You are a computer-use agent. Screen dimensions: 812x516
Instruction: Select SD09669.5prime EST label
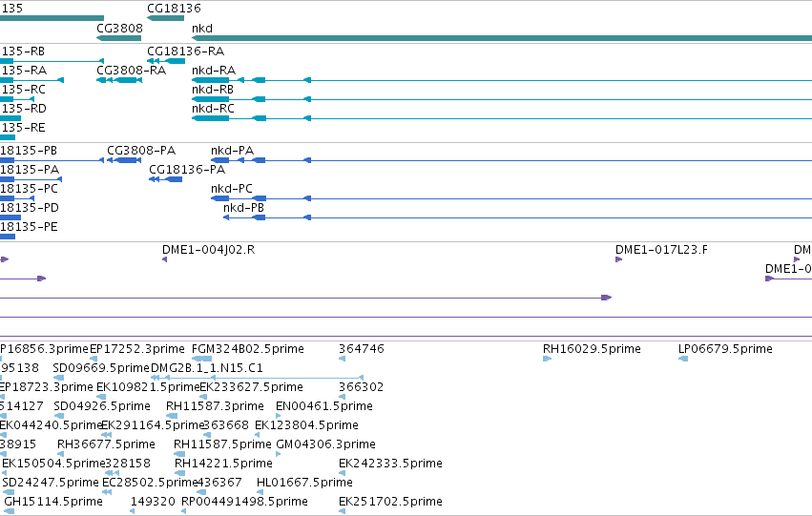click(101, 368)
